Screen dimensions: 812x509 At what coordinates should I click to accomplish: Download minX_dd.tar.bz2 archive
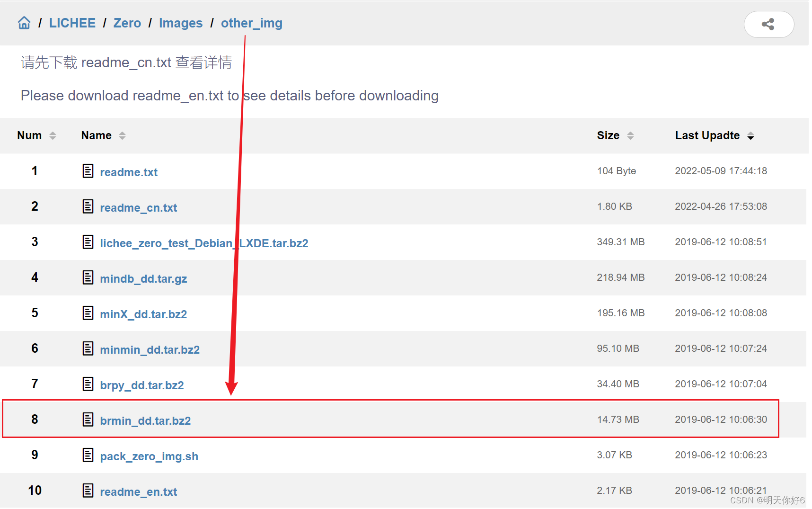tap(143, 314)
